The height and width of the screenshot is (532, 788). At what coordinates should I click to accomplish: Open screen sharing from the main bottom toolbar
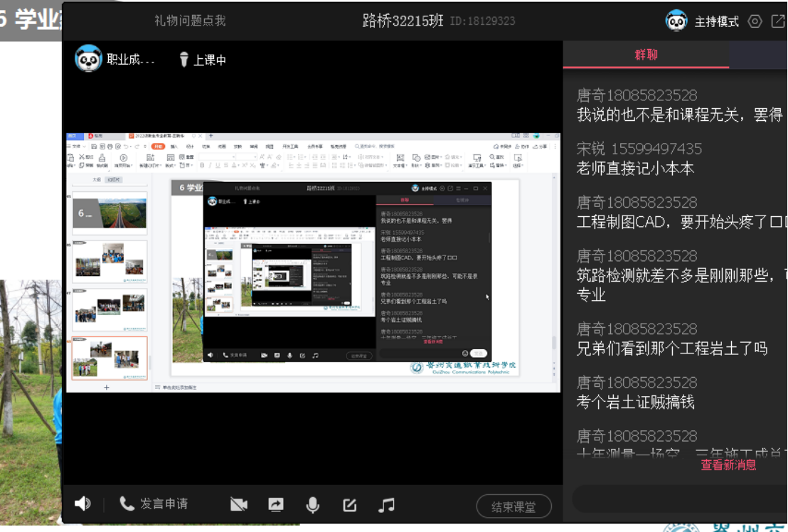click(x=276, y=504)
